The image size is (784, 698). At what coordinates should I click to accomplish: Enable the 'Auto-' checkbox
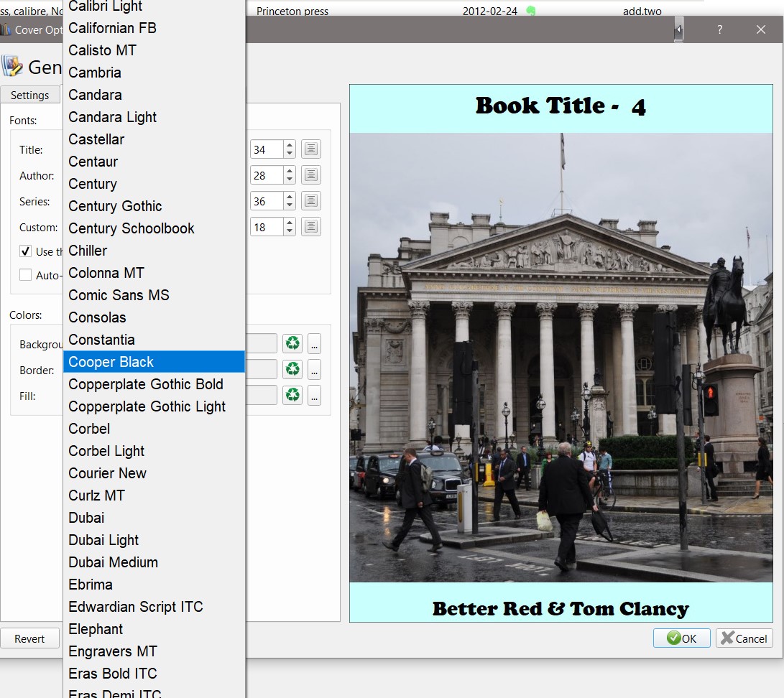coord(25,275)
